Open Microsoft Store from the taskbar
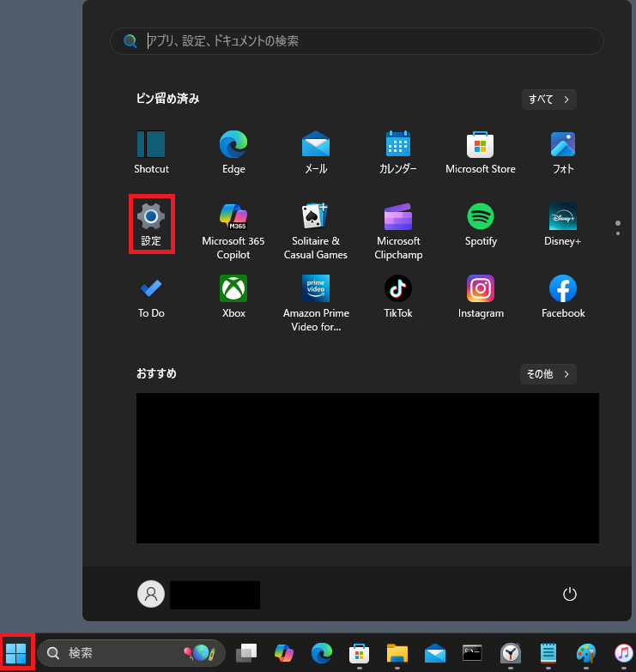 [359, 653]
